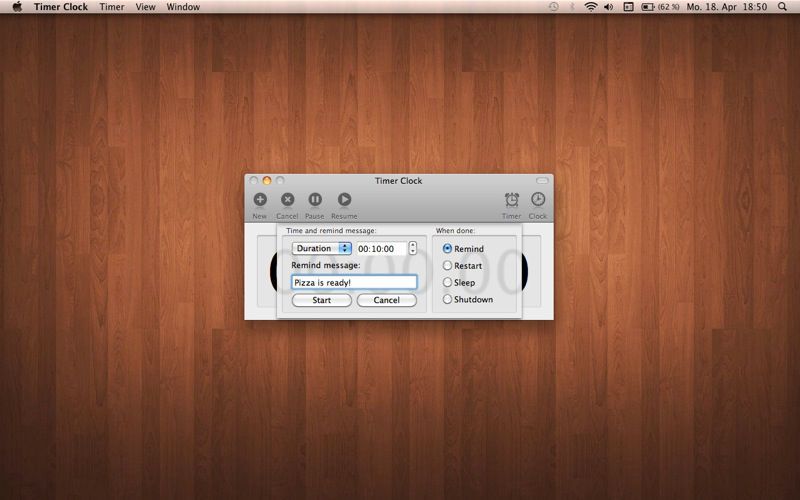Click the minimize button of Timer Clock window
The image size is (800, 500).
click(x=267, y=181)
